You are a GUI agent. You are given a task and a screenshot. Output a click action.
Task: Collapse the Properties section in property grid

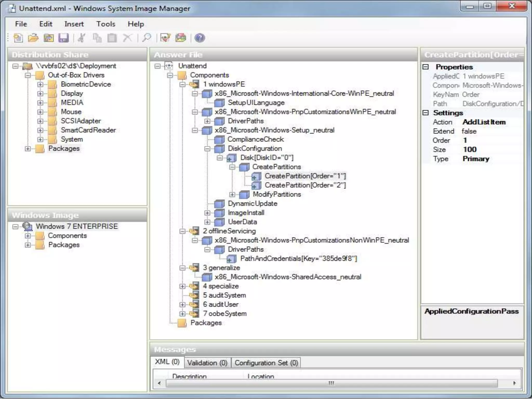tap(425, 67)
